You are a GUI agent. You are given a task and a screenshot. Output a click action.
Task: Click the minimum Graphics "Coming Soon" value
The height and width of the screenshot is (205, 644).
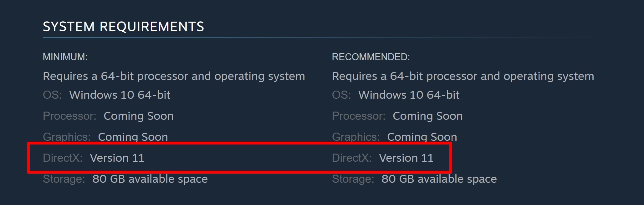click(x=133, y=137)
